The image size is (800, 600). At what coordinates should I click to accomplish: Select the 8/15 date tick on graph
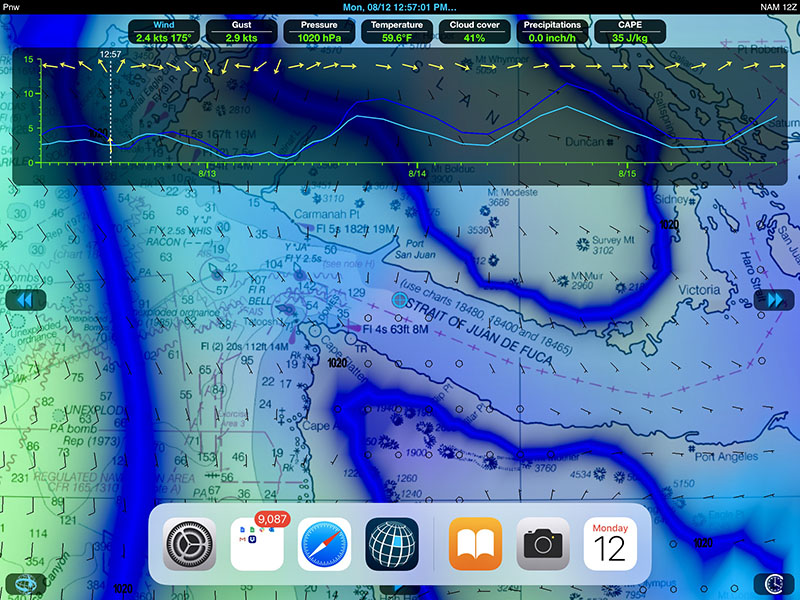pyautogui.click(x=628, y=173)
